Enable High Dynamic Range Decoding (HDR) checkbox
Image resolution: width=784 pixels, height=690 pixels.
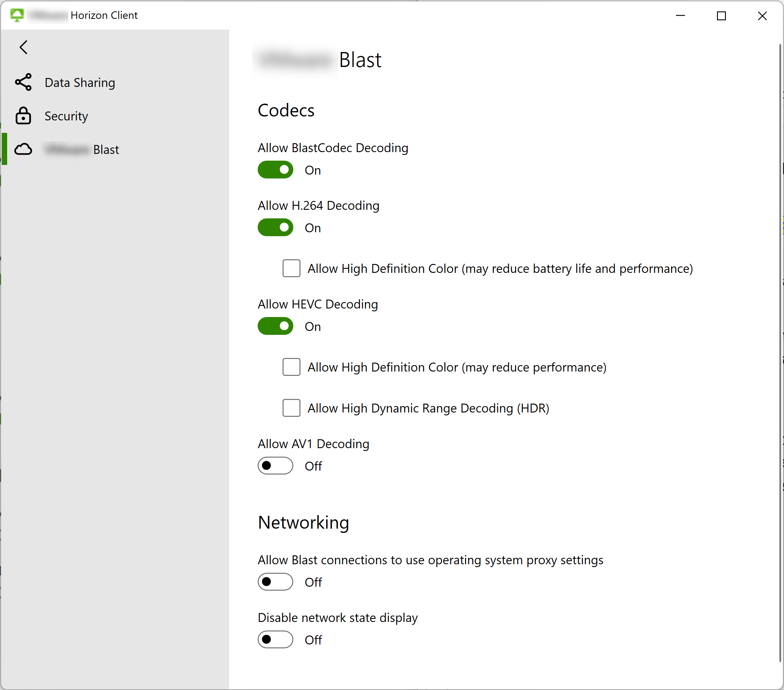pos(292,408)
